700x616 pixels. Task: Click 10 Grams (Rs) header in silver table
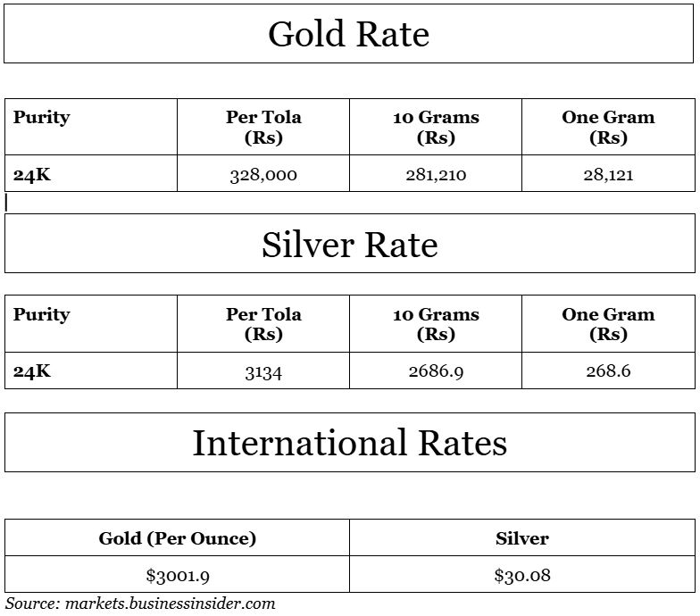coord(436,324)
